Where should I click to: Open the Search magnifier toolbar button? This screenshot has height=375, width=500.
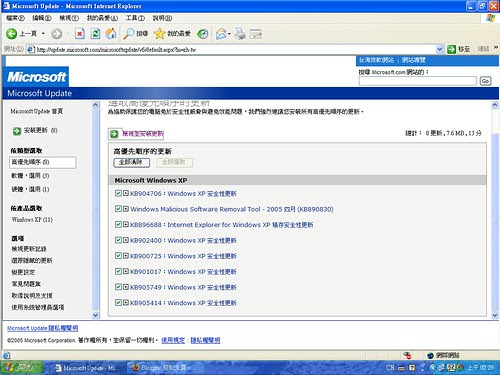click(135, 33)
